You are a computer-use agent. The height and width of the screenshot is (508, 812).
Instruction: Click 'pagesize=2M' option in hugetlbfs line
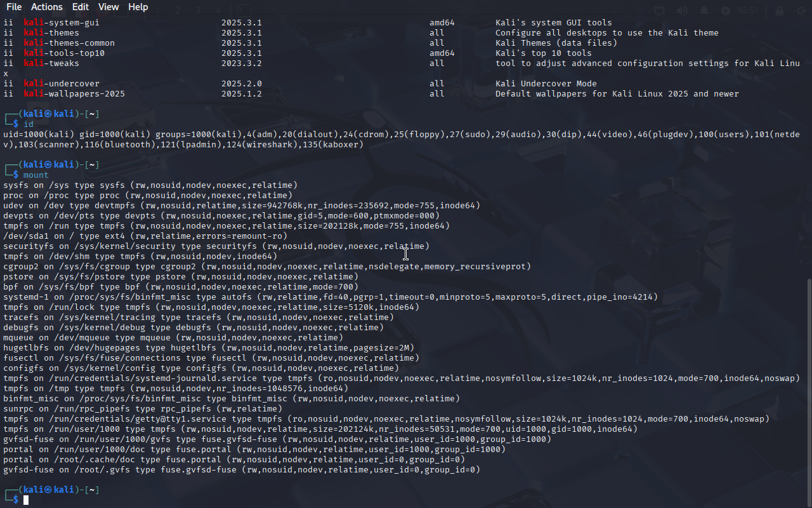pyautogui.click(x=381, y=347)
